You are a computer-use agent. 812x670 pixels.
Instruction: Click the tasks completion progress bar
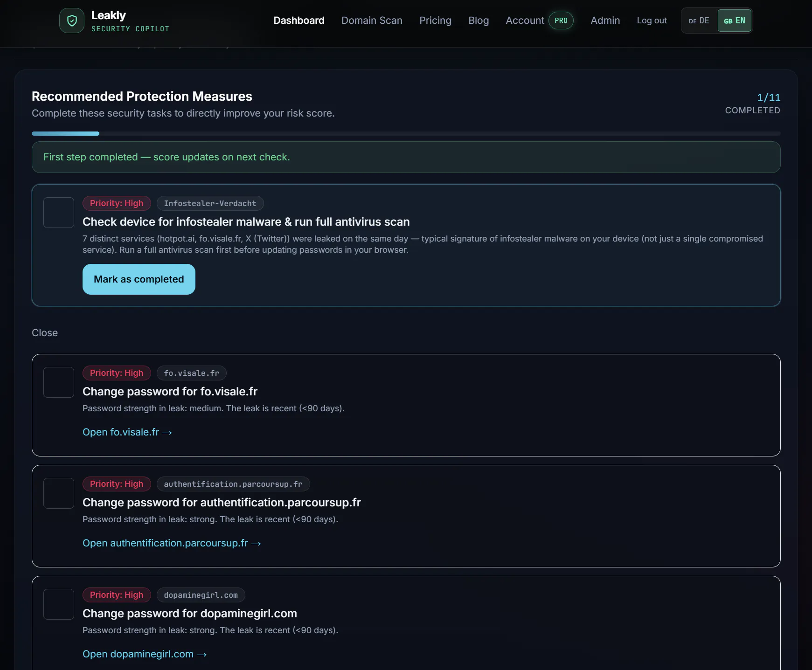pos(406,134)
